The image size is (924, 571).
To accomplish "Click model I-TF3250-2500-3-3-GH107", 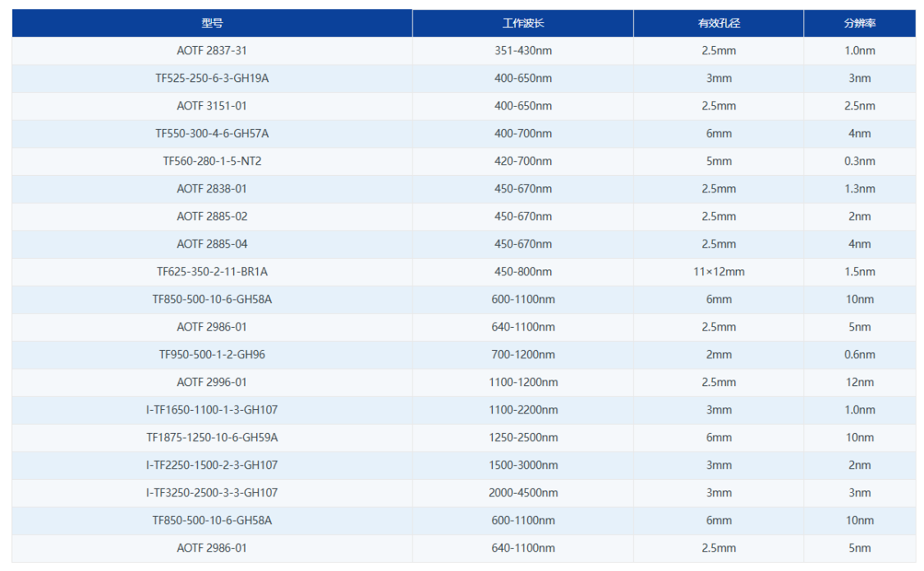I will point(212,493).
